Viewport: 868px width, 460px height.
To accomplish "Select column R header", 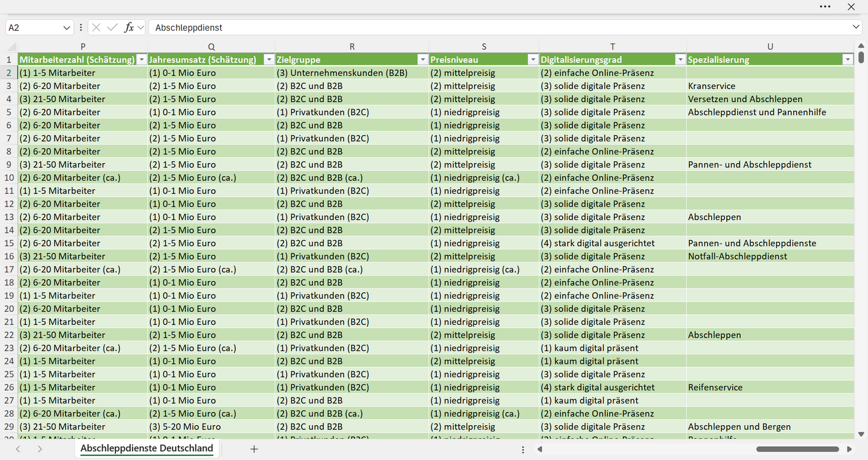I will point(352,46).
